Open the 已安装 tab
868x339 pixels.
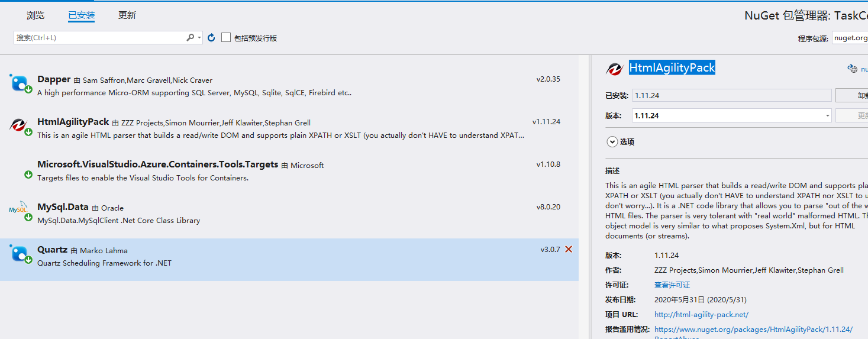coord(82,15)
